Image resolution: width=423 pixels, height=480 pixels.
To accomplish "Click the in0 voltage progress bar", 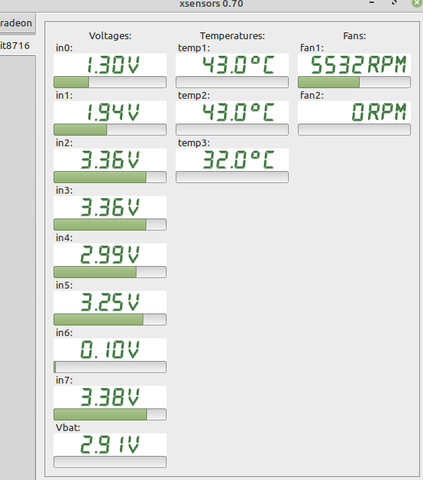I will pos(110,82).
